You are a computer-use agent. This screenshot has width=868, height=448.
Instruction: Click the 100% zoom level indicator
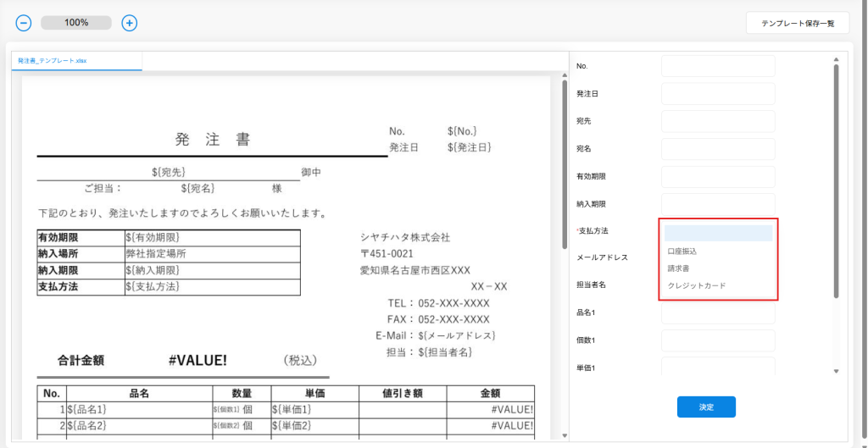pos(76,23)
